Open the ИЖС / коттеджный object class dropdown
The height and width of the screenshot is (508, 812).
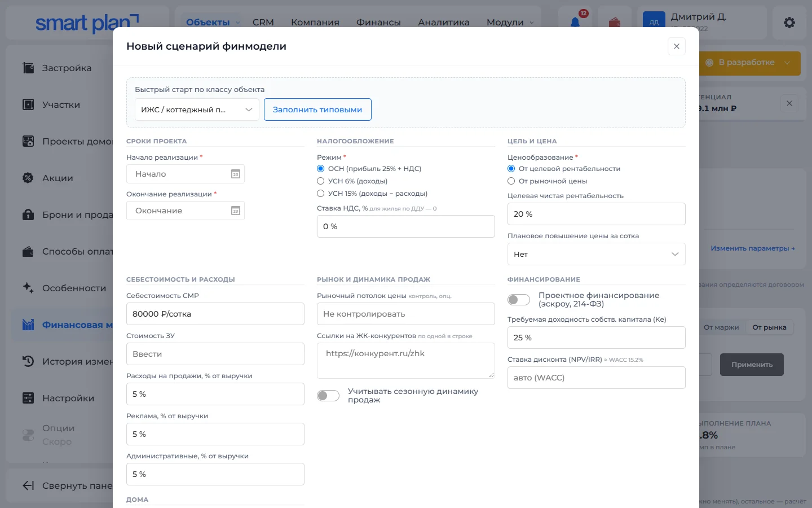(x=197, y=110)
